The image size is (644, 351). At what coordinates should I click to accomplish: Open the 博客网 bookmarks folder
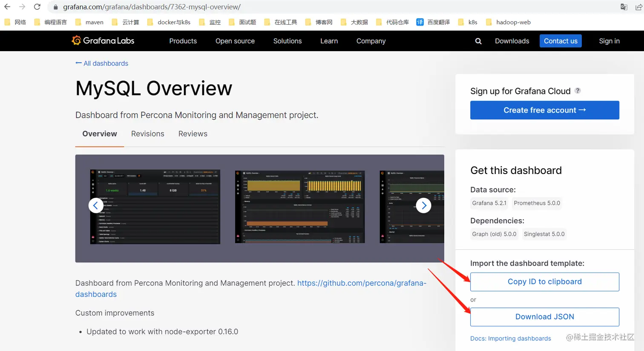tap(319, 22)
